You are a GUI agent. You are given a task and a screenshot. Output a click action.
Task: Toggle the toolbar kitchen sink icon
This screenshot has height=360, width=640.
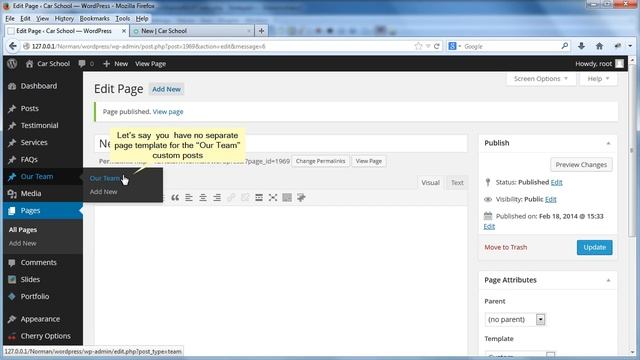(287, 198)
